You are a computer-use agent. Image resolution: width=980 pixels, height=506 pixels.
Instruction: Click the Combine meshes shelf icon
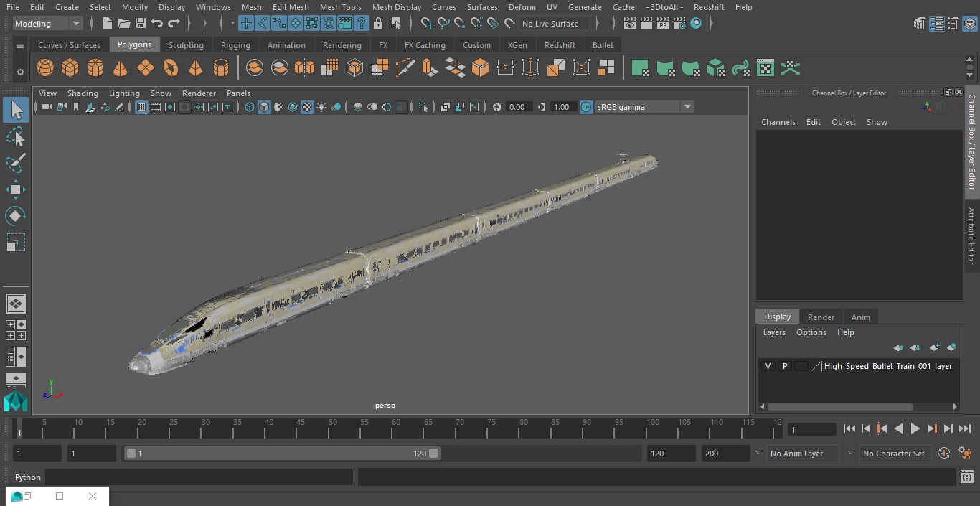[x=255, y=68]
